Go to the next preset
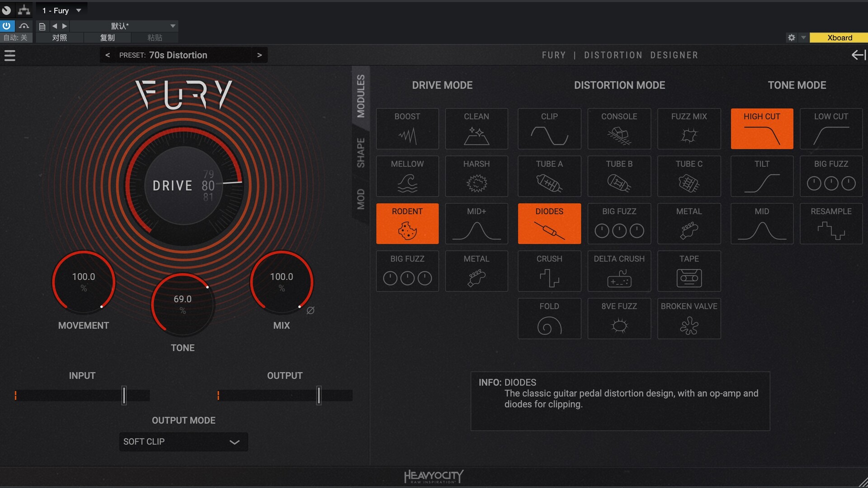The width and height of the screenshot is (868, 488). click(x=259, y=55)
